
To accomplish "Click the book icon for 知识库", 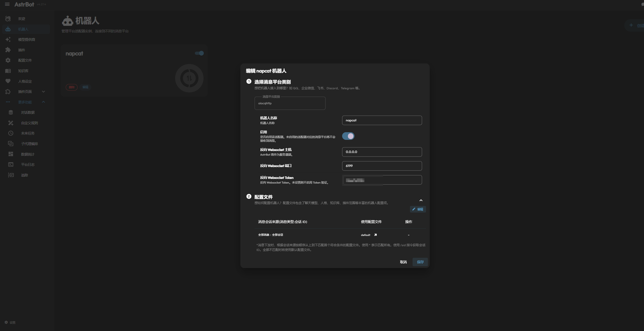I will [x=8, y=71].
